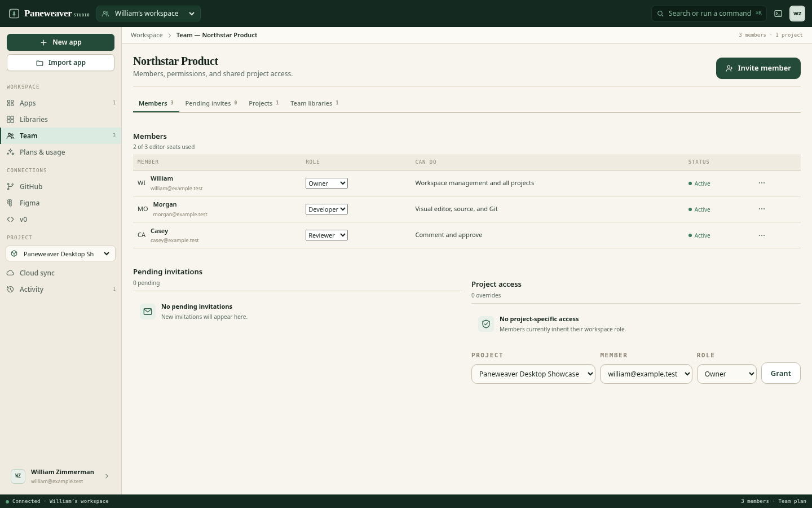Open Figma connection in sidebar
The width and height of the screenshot is (812, 508).
point(61,203)
